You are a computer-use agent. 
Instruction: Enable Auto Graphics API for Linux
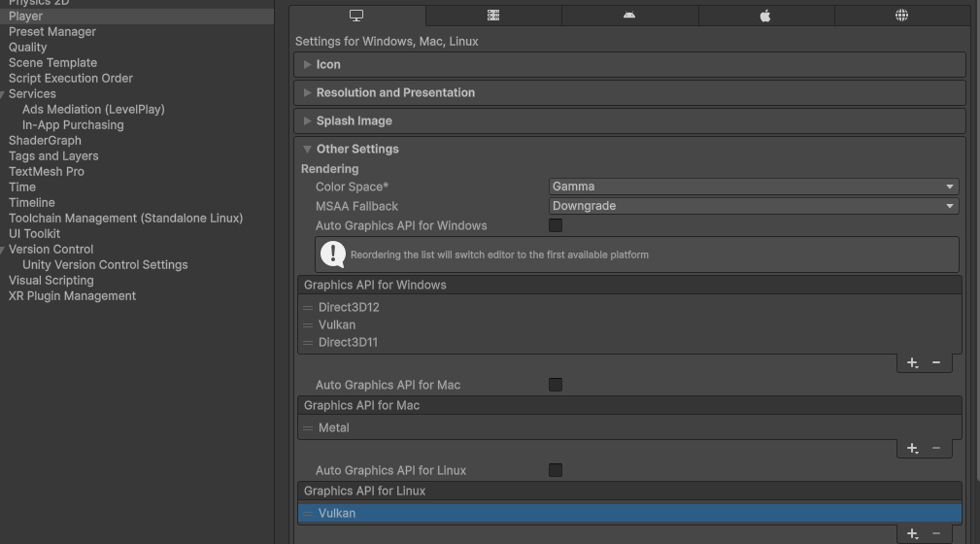(556, 470)
